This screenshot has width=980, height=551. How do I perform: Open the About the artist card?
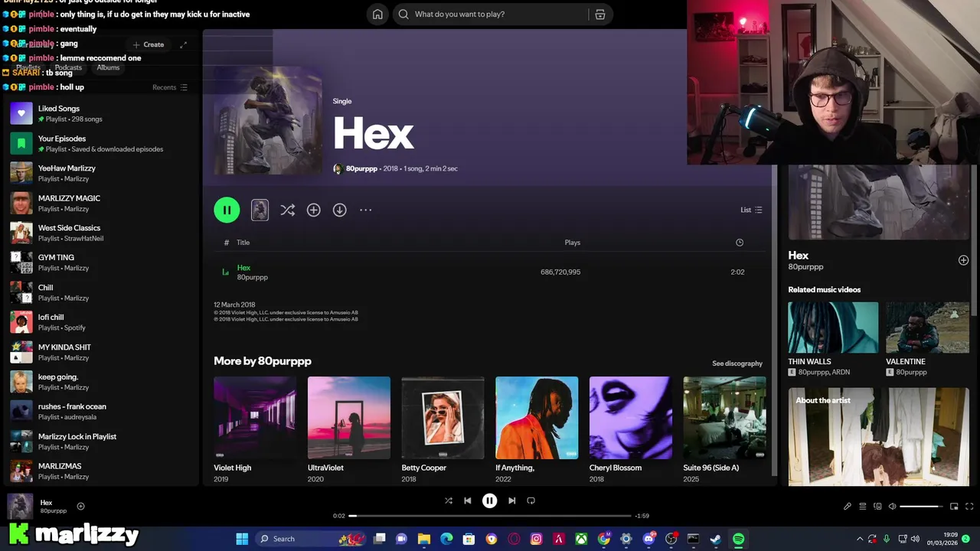[x=879, y=436]
